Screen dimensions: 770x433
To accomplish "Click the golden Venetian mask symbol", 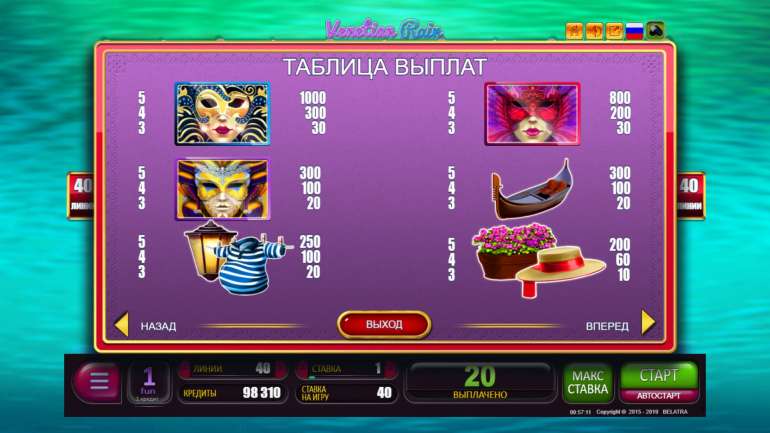I will tap(222, 114).
